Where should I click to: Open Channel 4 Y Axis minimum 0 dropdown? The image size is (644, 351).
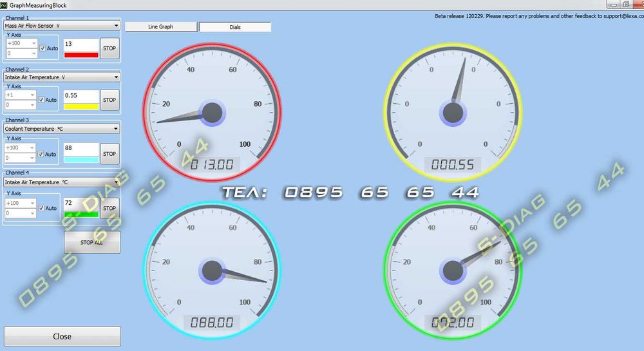(21, 213)
